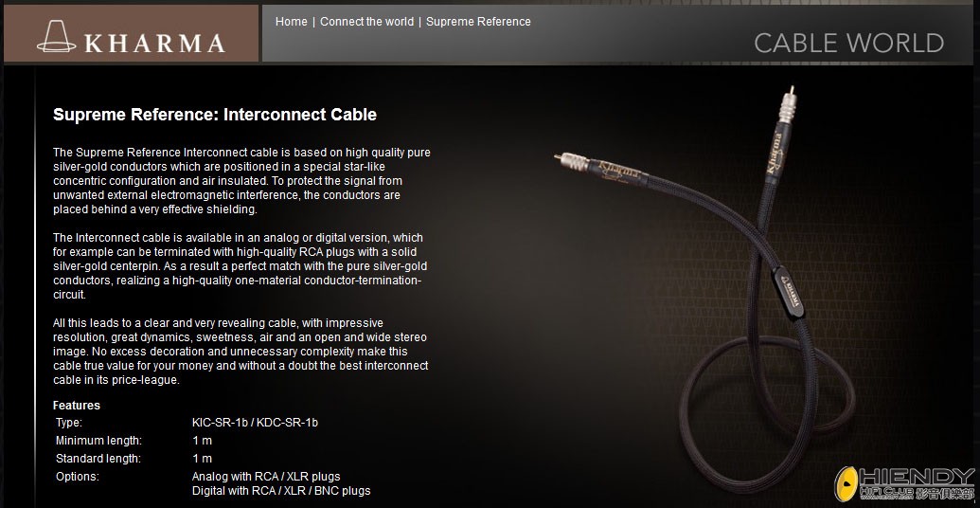The width and height of the screenshot is (980, 508).
Task: Click the Supreme Reference: Interconnect Cable heading
Action: [x=215, y=115]
